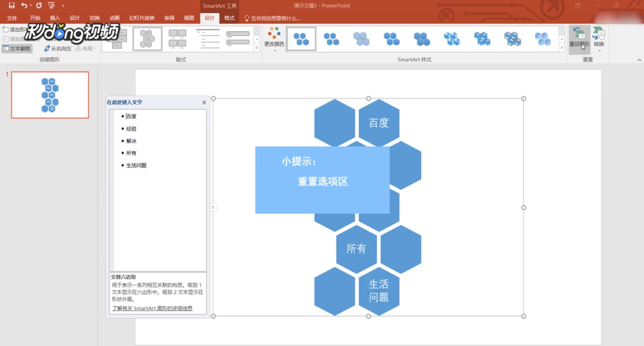
Task: Toggle 从右向左 right-to-left direction
Action: point(58,49)
